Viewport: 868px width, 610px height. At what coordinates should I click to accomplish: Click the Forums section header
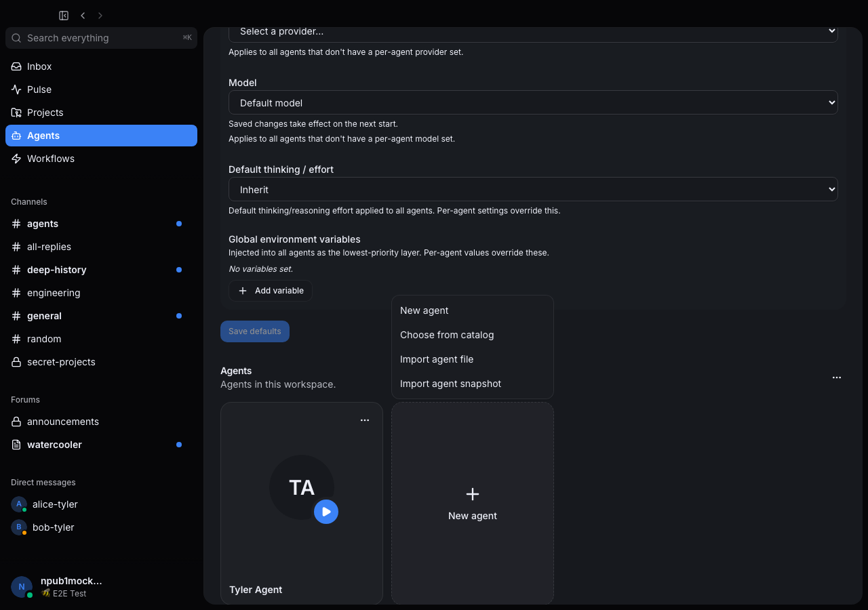(x=25, y=400)
